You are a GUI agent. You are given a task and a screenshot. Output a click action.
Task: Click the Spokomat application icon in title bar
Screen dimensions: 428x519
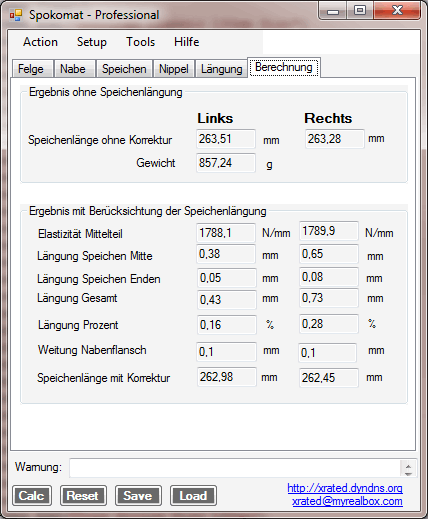point(16,15)
